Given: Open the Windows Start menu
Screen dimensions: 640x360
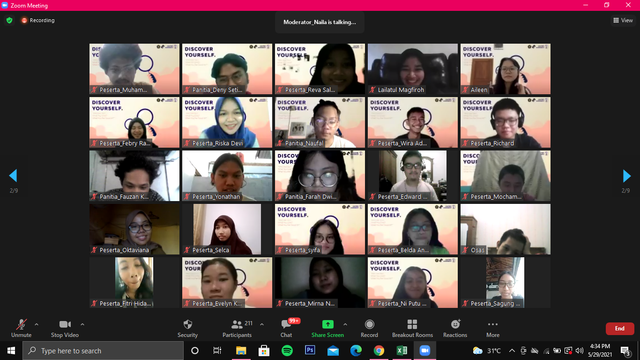Looking at the screenshot, I should click(11, 351).
